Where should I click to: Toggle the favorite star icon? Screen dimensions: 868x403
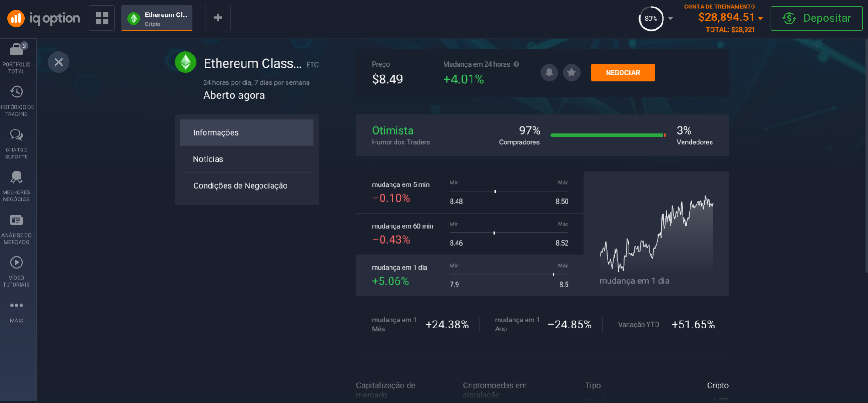[572, 73]
